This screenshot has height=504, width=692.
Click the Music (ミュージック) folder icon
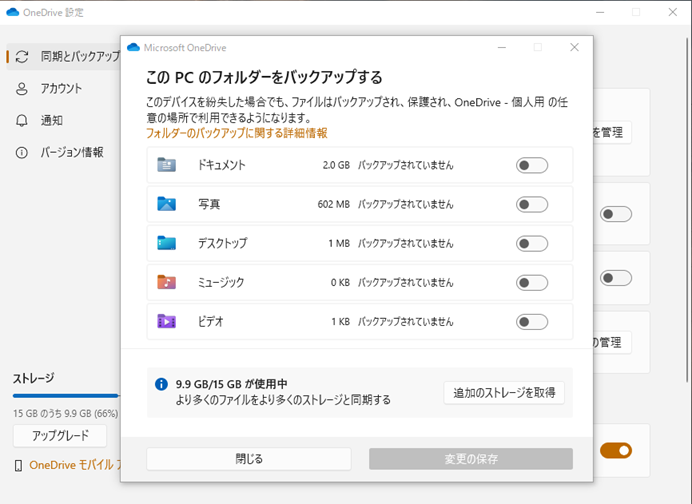coord(166,282)
